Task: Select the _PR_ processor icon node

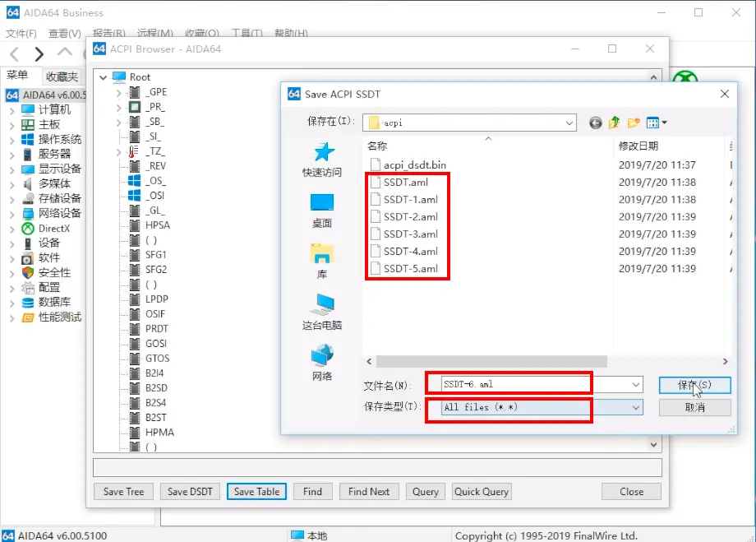Action: [135, 107]
